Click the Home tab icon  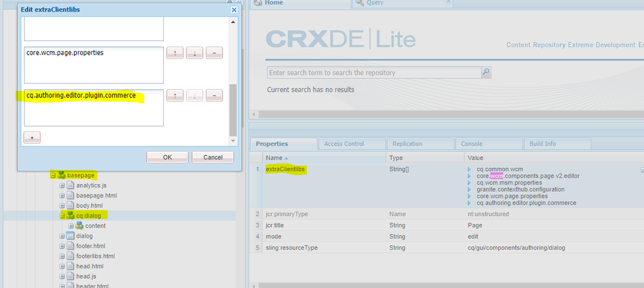point(258,3)
